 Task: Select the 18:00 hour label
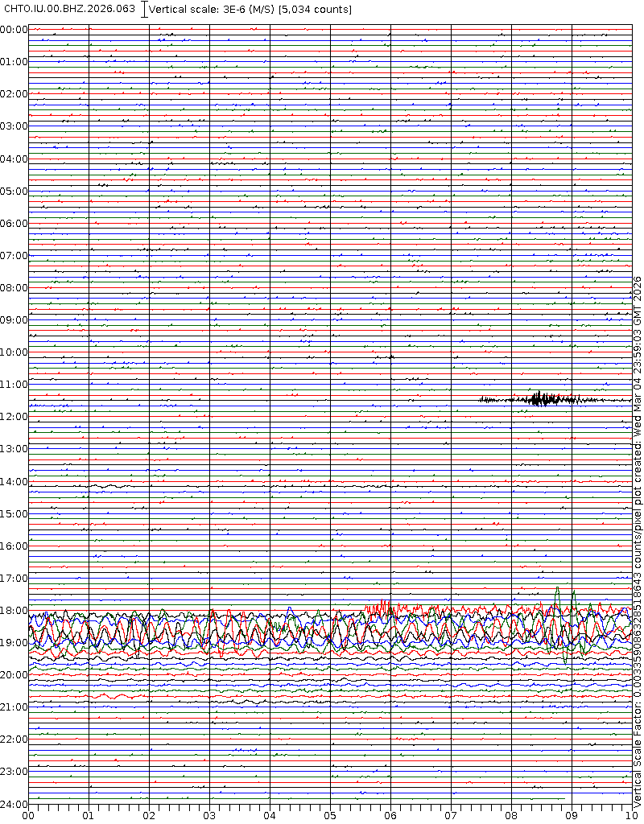14,610
